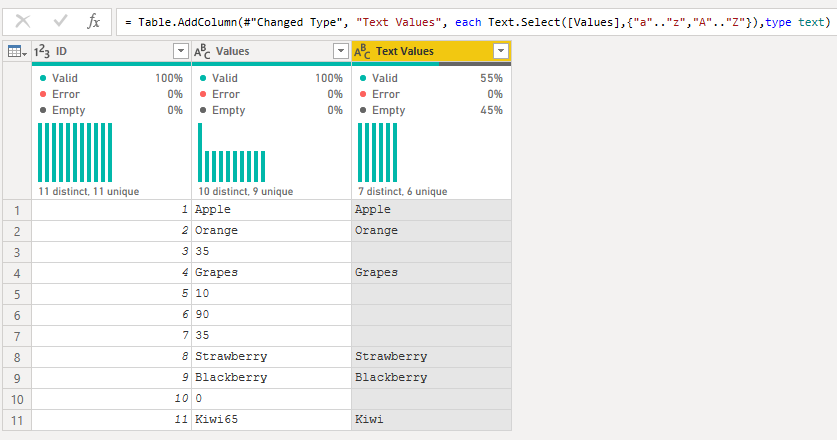This screenshot has width=837, height=440.
Task: Select row number 5
Action: click(17, 294)
